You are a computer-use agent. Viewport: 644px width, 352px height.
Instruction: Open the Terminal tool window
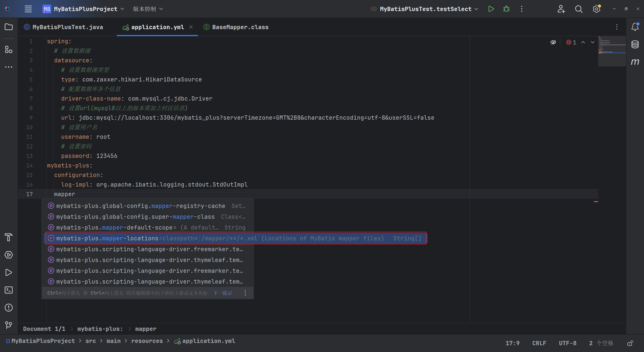9,290
